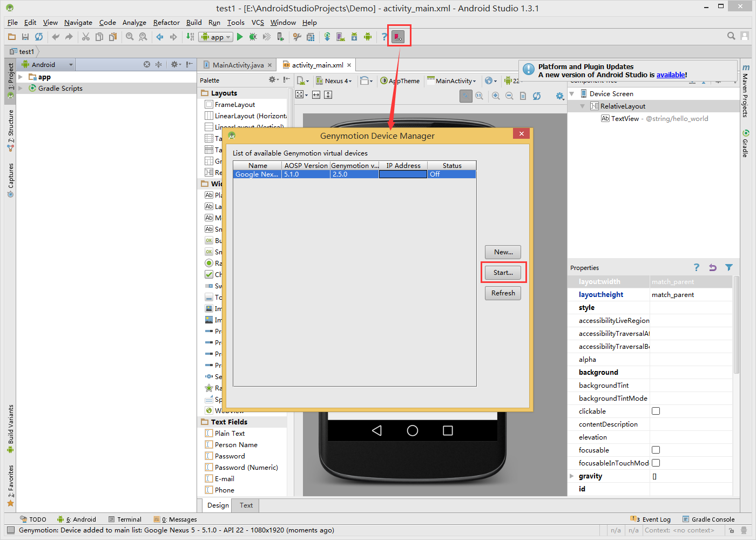Expand the app module tree node
The width and height of the screenshot is (756, 540).
[x=21, y=77]
